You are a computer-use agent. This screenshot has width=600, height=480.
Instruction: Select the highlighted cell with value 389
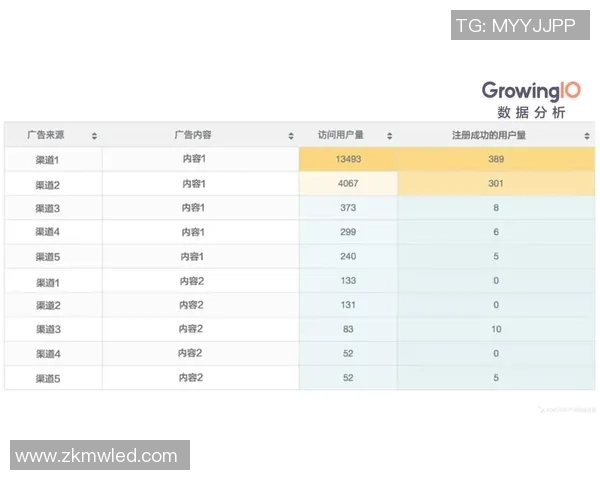(496, 159)
